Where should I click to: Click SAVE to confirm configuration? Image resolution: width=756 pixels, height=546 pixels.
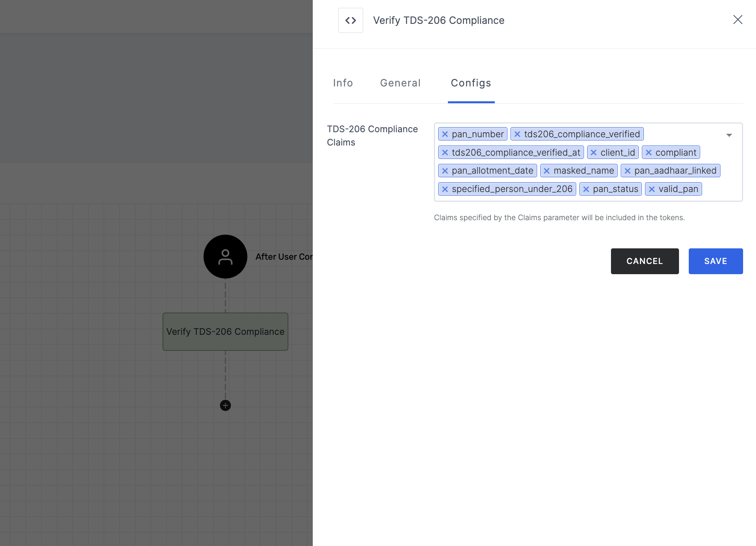pyautogui.click(x=715, y=260)
